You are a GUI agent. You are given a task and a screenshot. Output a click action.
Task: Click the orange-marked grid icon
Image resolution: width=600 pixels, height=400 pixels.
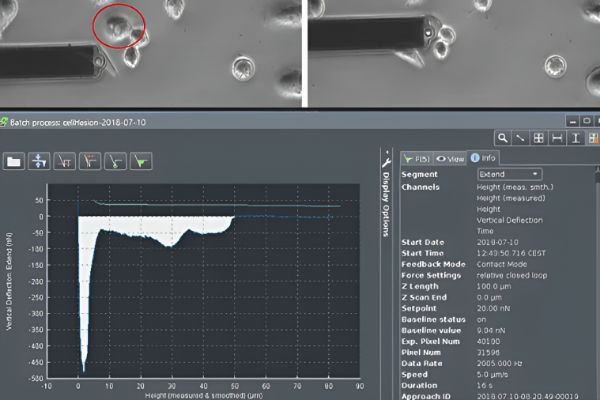coord(593,138)
